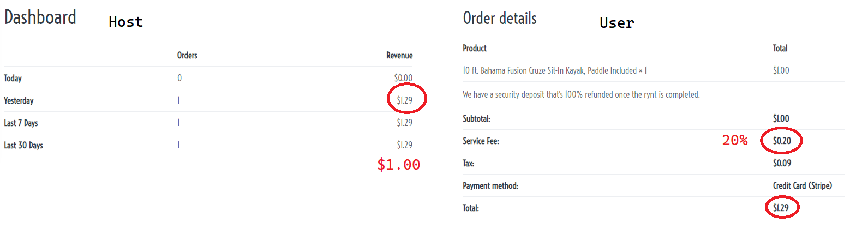Click the circled order Total $1.29
This screenshot has width=868, height=228.
(x=781, y=208)
